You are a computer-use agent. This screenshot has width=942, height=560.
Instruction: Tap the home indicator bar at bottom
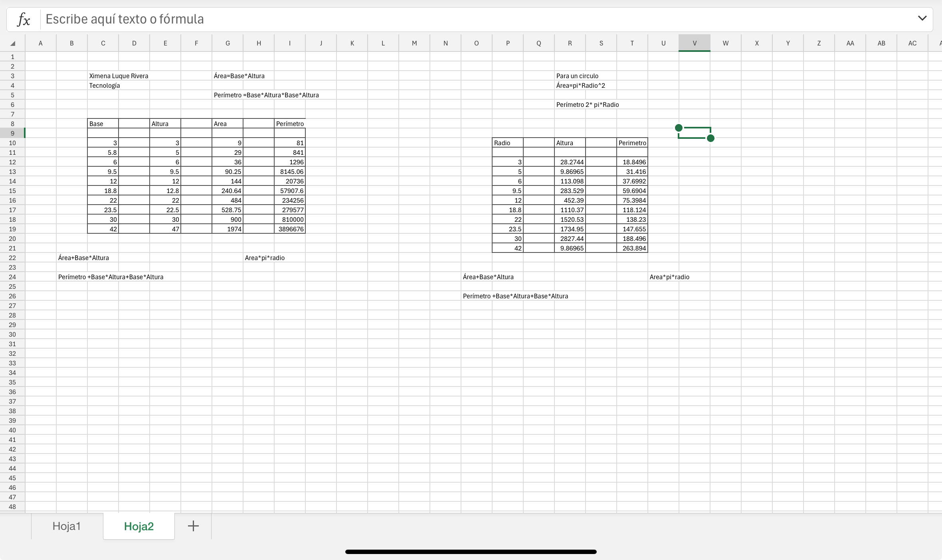(471, 552)
